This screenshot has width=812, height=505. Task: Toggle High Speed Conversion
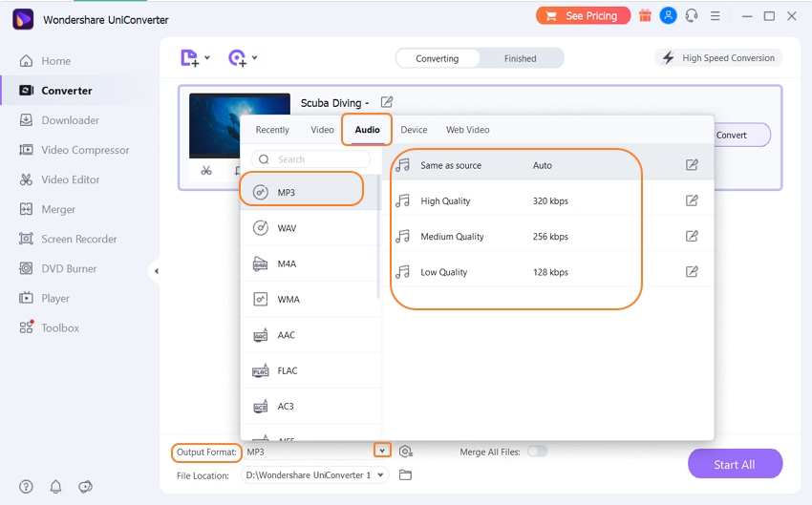click(x=720, y=58)
